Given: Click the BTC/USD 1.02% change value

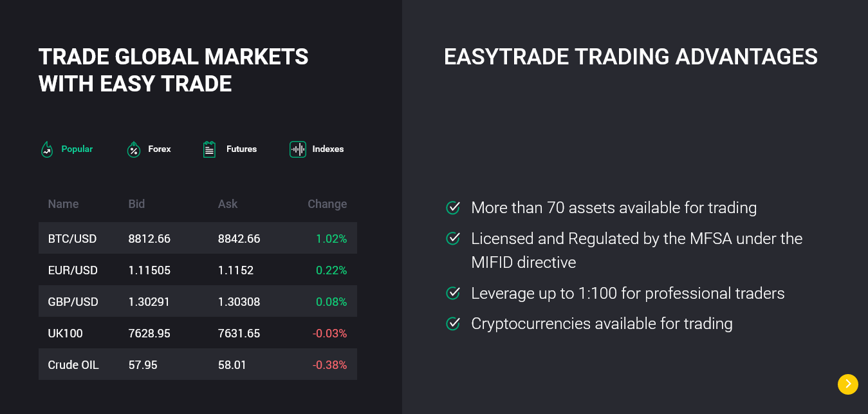Looking at the screenshot, I should point(331,239).
